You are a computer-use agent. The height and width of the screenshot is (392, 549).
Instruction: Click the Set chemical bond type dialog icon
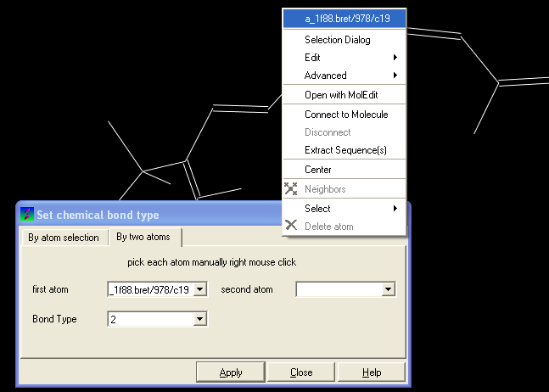pos(28,215)
